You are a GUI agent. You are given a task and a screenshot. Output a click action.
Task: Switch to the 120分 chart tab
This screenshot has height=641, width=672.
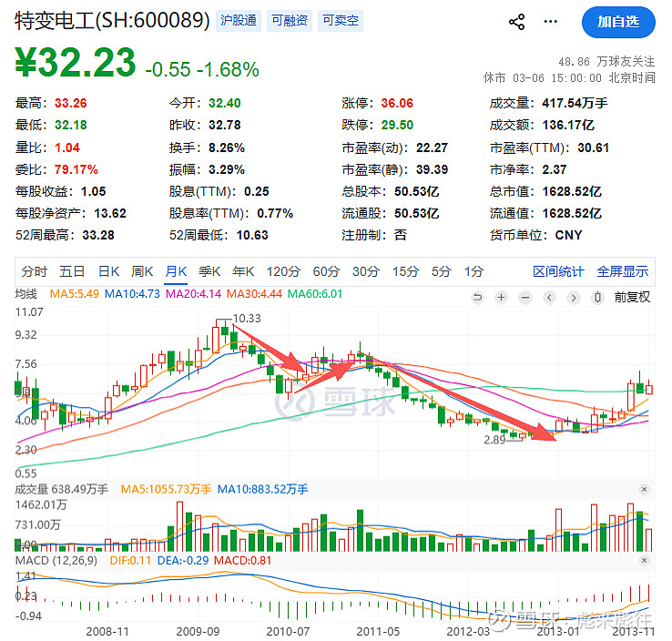pyautogui.click(x=283, y=271)
